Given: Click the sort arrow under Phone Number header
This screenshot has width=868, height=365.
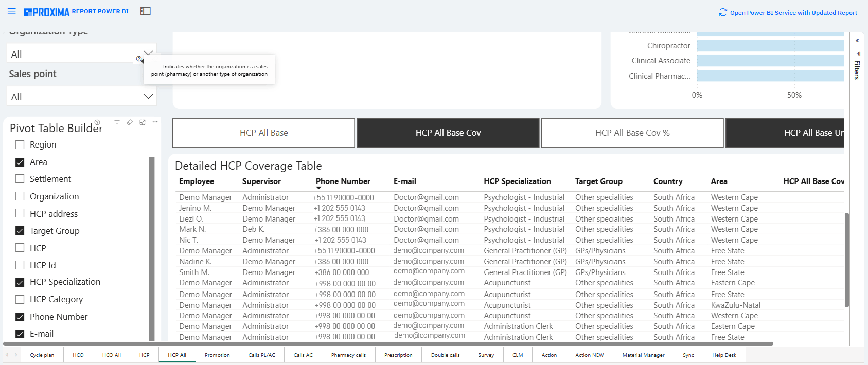Looking at the screenshot, I should tap(318, 188).
